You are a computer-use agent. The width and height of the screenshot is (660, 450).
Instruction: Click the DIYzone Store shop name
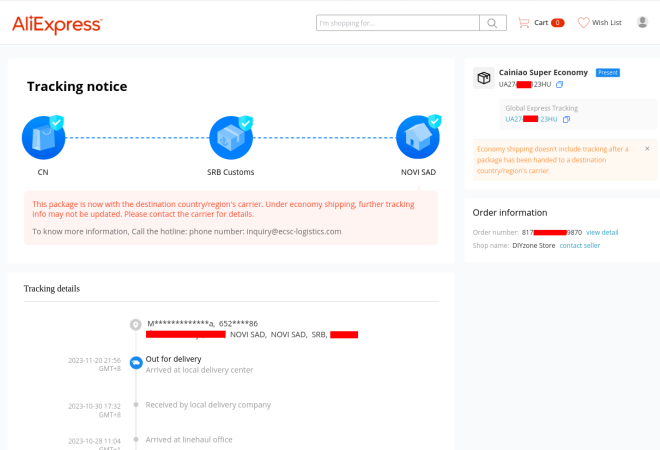pos(534,245)
